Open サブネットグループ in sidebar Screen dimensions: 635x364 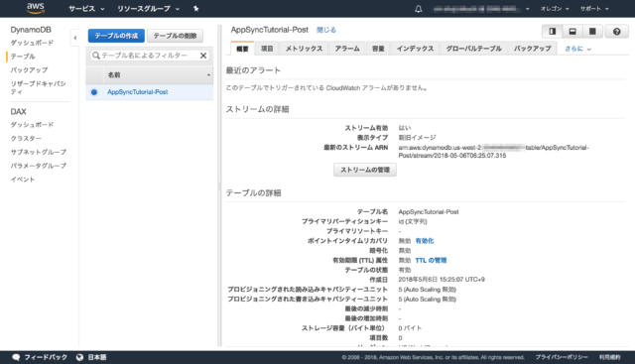pyautogui.click(x=39, y=152)
